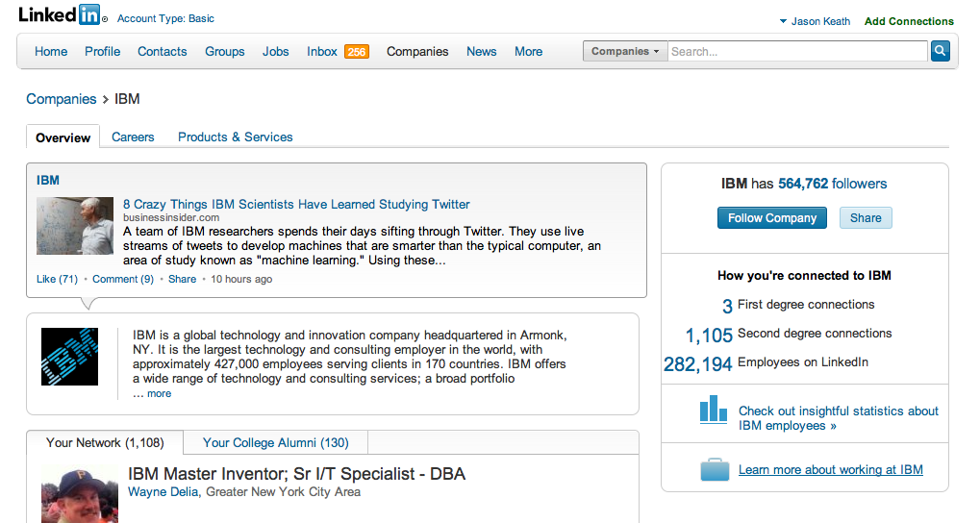Click the 3 first degree connections number
The image size is (980, 523).
coord(727,306)
